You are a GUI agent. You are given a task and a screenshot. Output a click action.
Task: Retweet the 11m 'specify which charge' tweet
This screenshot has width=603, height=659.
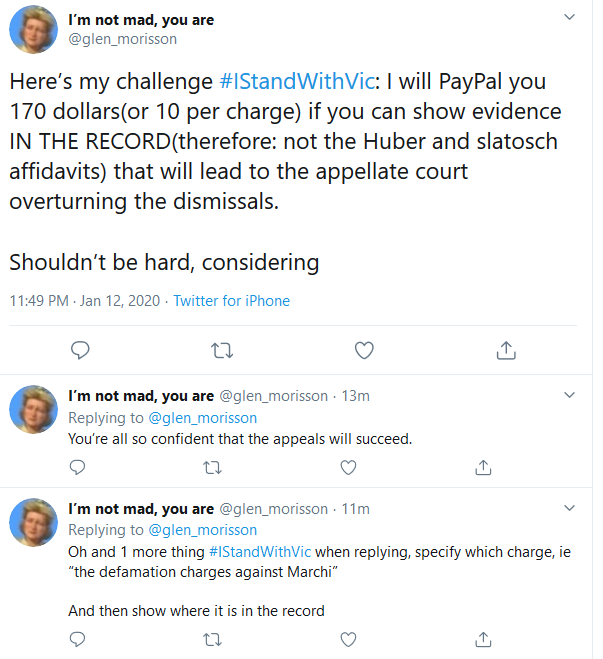pyautogui.click(x=212, y=639)
